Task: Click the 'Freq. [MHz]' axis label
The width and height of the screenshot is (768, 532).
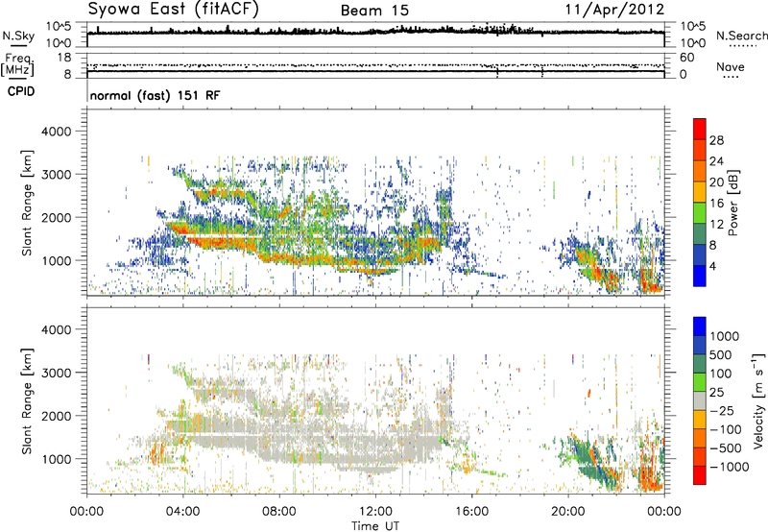Action: pyautogui.click(x=17, y=64)
